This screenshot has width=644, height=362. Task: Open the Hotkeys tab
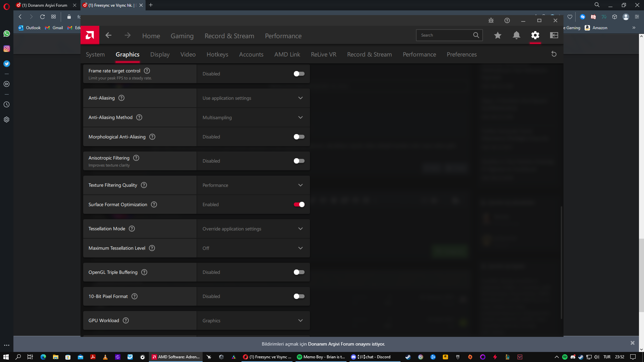[217, 54]
